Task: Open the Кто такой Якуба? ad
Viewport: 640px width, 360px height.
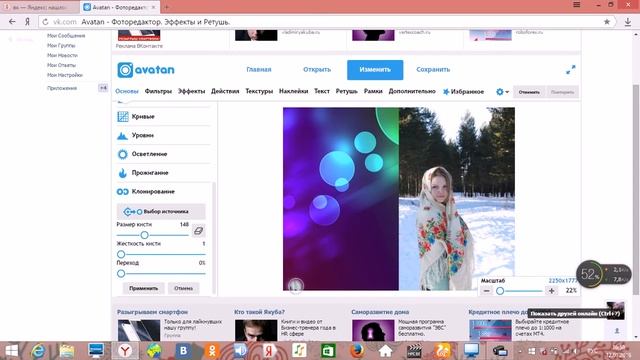Action: coord(259,312)
